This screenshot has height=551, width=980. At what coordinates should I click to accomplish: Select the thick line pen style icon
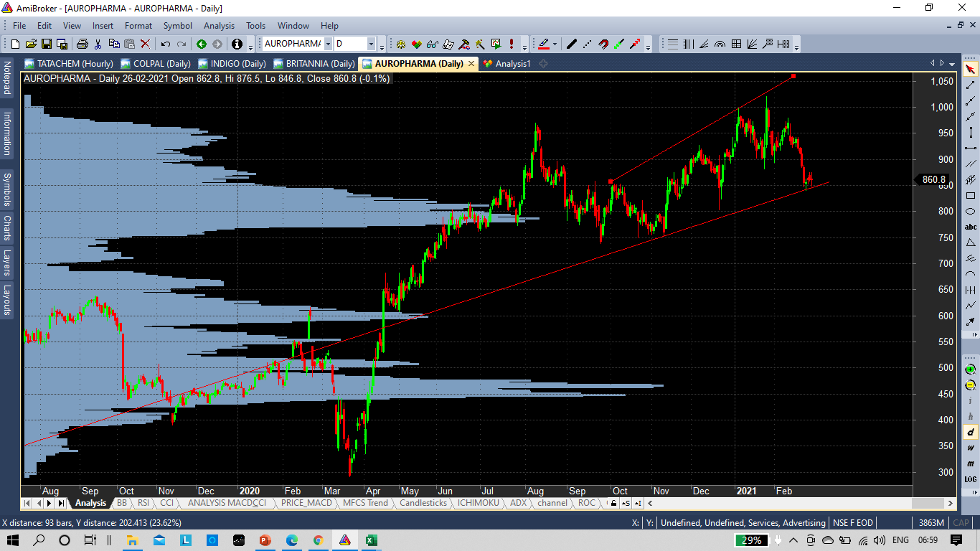pyautogui.click(x=572, y=44)
